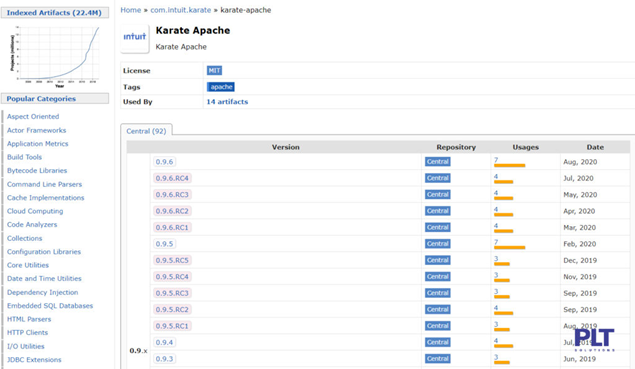Click Popular Categories header

click(x=55, y=98)
